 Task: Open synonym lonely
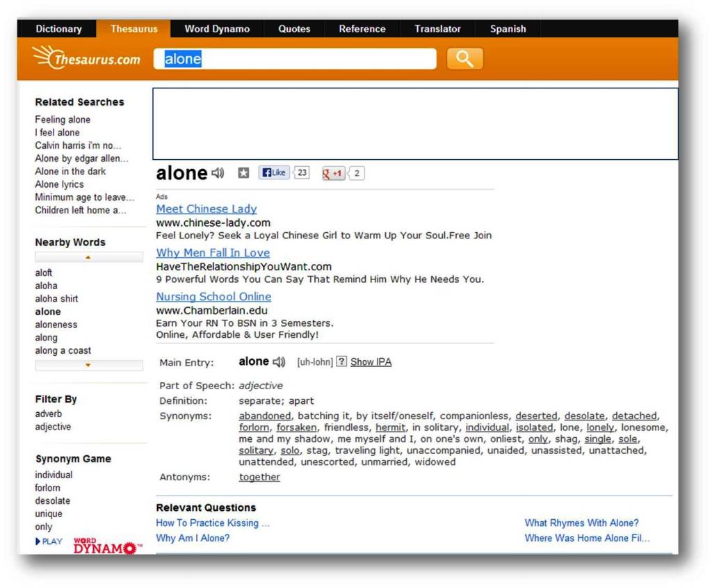pos(600,427)
